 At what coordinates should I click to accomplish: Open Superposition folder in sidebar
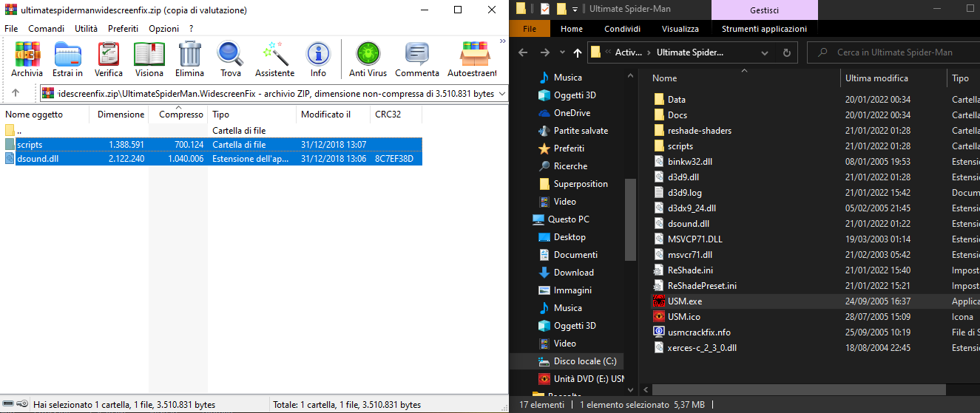(x=581, y=184)
